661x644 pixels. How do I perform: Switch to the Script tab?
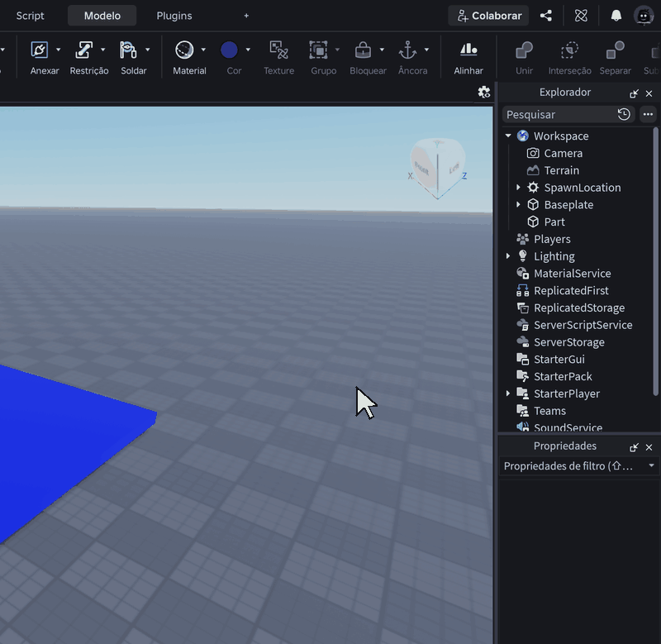click(x=30, y=16)
